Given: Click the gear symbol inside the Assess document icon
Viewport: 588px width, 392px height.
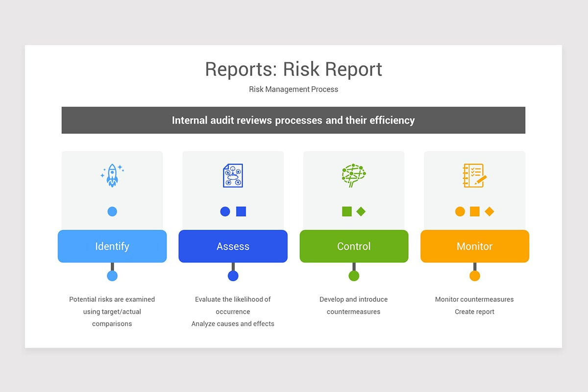Looking at the screenshot, I should pos(234,177).
